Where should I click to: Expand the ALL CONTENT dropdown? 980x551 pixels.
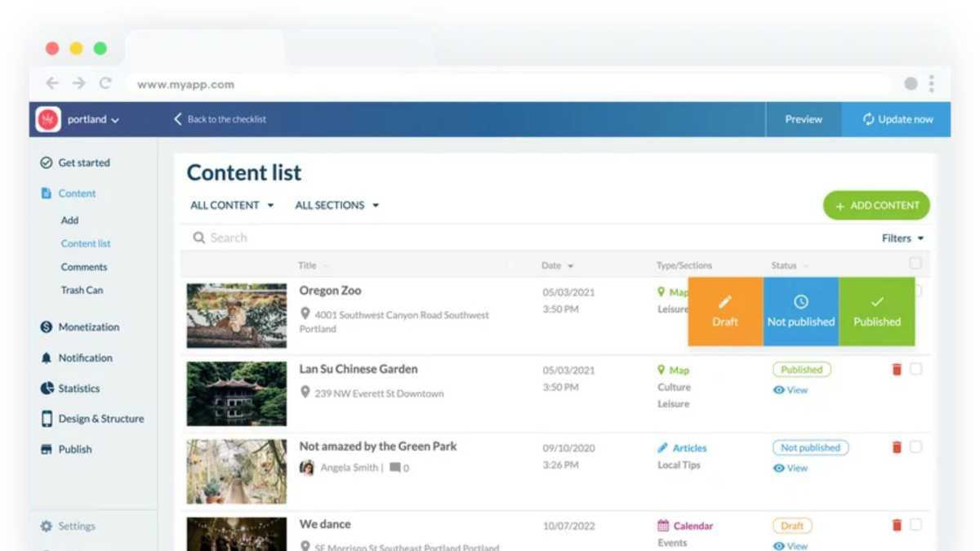click(232, 206)
